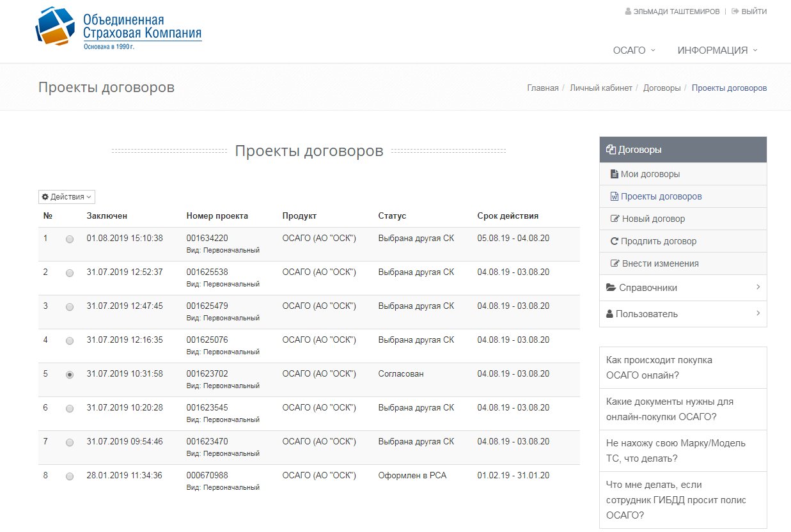Click the logout icon beside ВЫЙТИ
Screen dimensions: 791x532
[x=735, y=12]
